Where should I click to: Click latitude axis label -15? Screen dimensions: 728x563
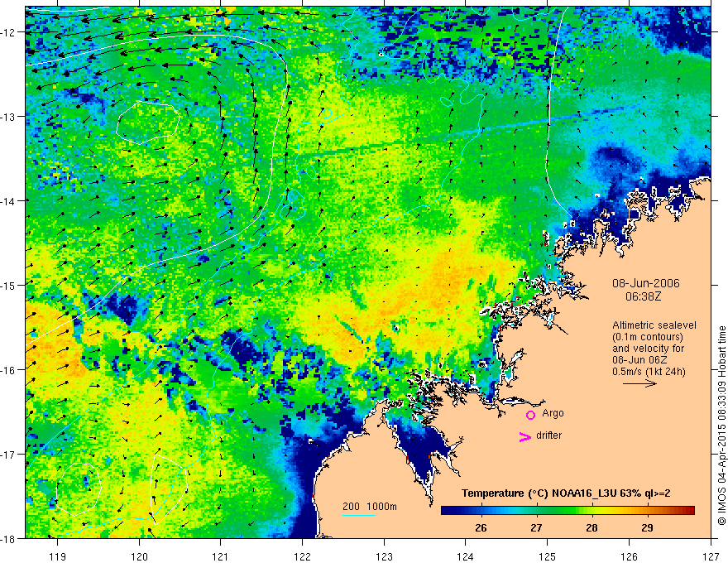click(x=9, y=285)
